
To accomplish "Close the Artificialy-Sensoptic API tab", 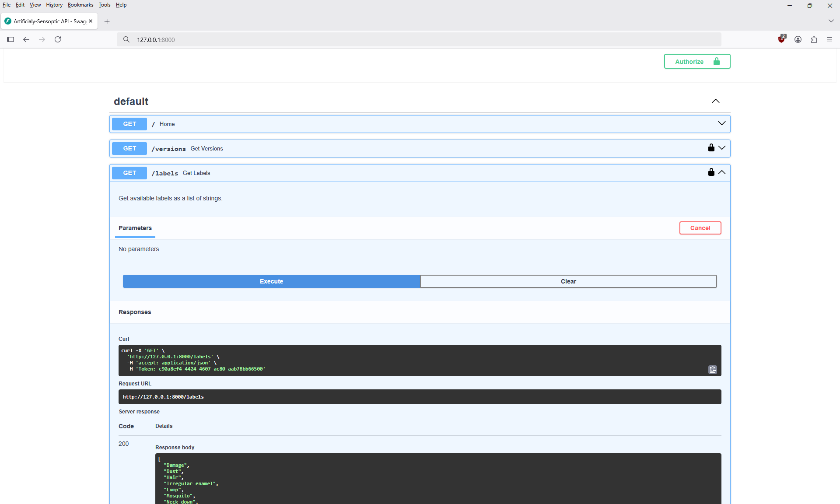I will click(x=91, y=21).
